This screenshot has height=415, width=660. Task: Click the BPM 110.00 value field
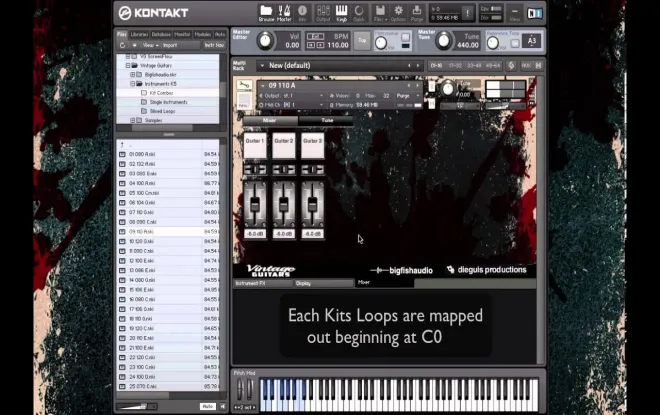(338, 45)
